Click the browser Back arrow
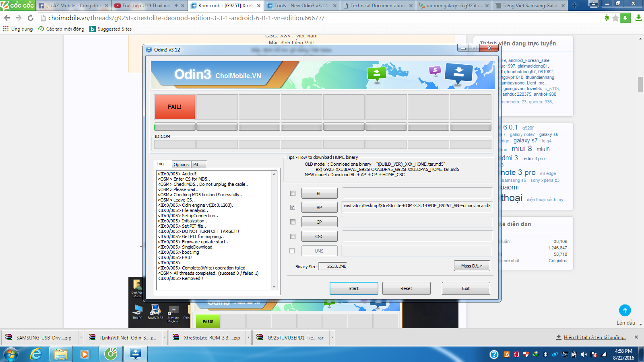 (x=7, y=18)
